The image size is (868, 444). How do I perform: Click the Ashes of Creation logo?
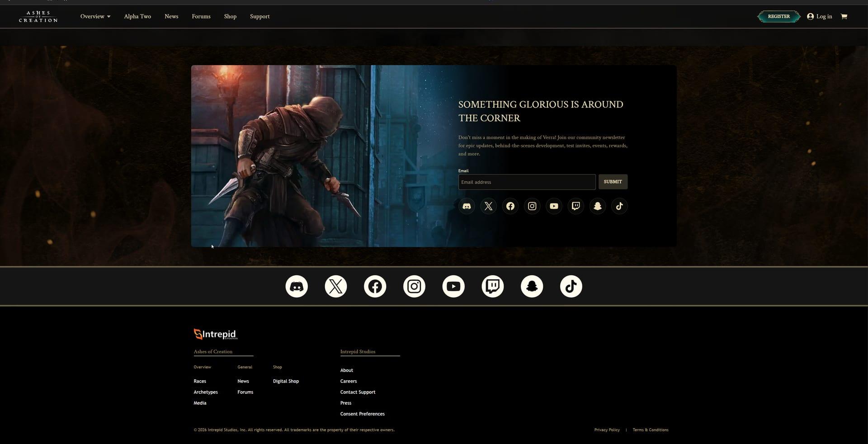point(38,17)
